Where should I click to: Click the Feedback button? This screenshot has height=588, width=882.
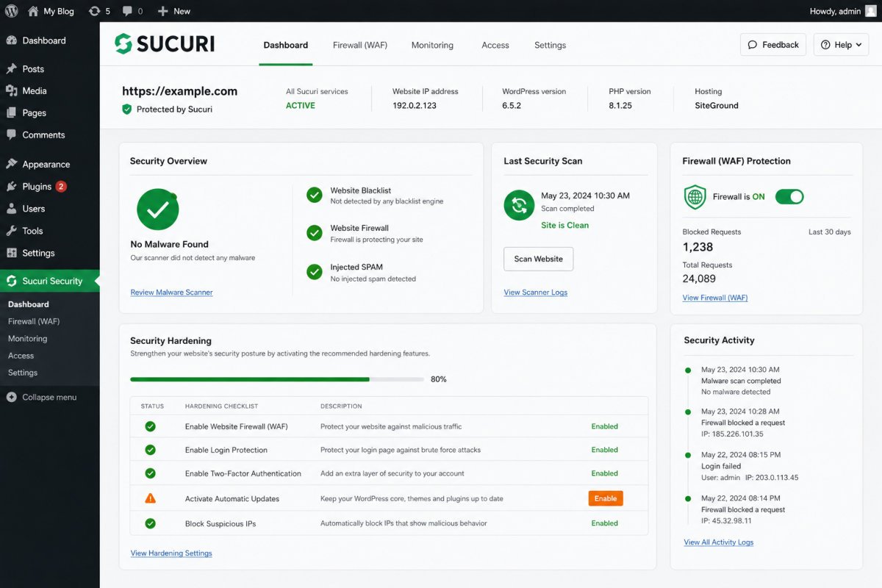[x=773, y=45]
